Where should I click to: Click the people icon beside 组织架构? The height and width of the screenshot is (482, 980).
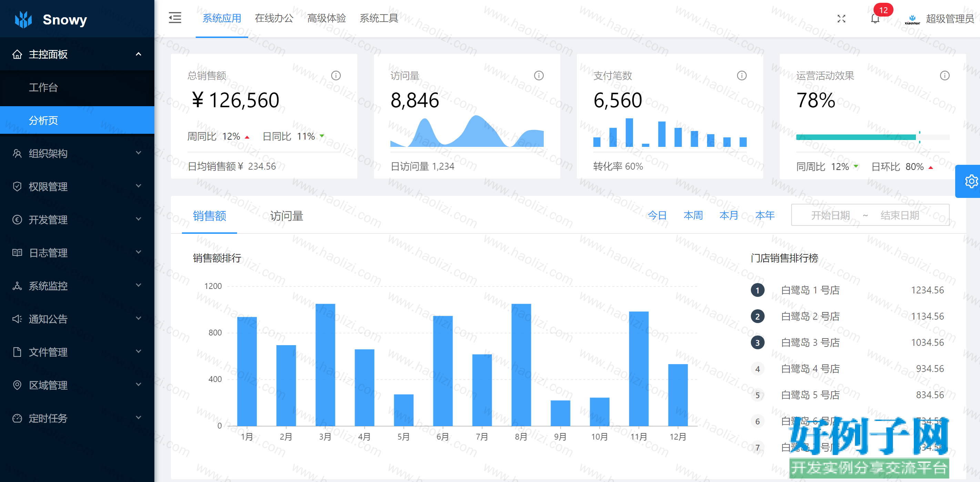pos(17,153)
